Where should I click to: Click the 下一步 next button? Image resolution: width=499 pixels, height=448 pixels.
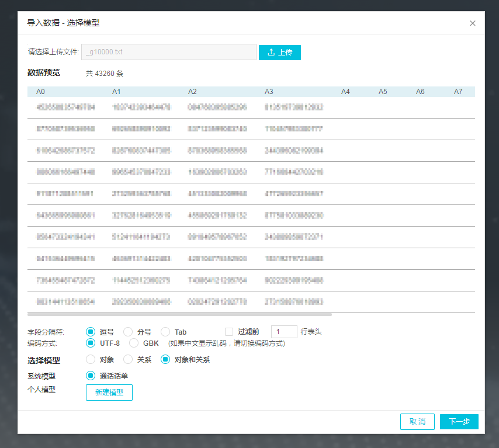click(x=459, y=422)
